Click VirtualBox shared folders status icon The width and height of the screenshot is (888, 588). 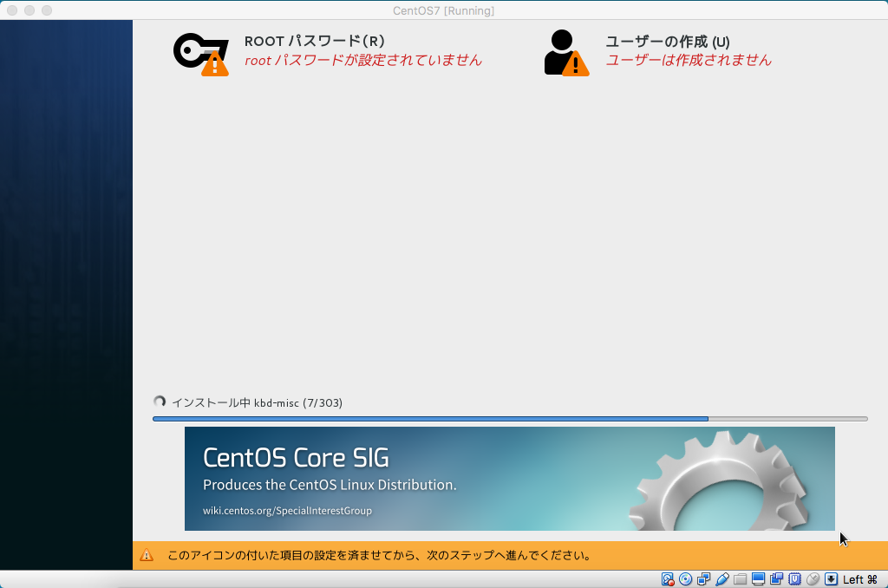click(741, 579)
